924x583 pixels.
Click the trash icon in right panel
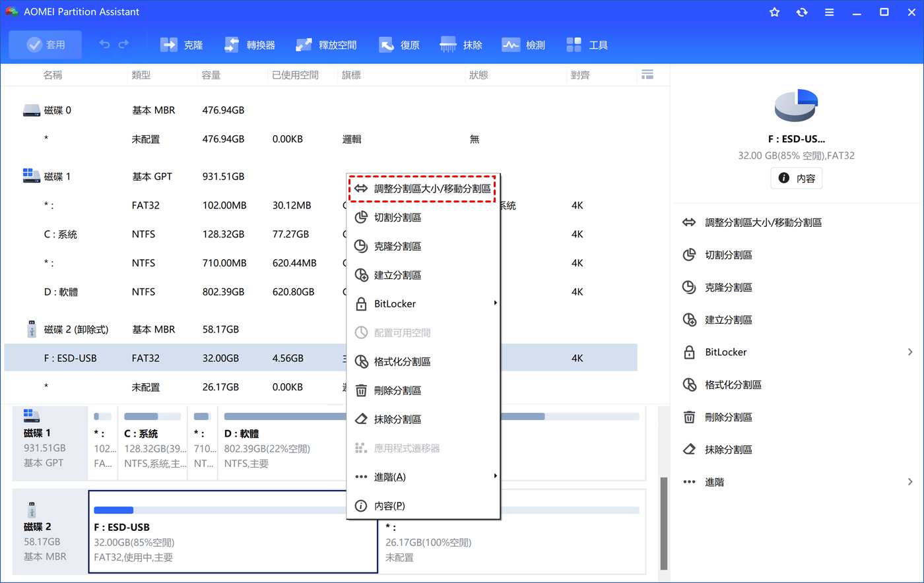coord(689,417)
